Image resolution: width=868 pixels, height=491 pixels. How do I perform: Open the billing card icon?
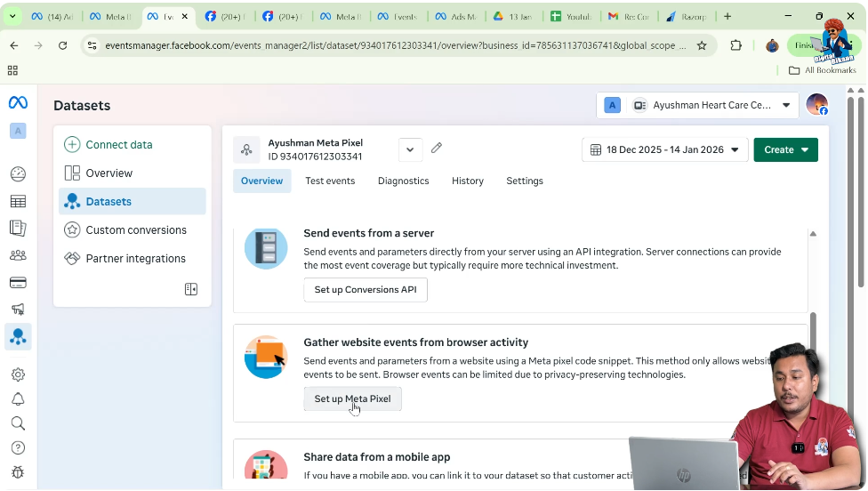click(18, 283)
